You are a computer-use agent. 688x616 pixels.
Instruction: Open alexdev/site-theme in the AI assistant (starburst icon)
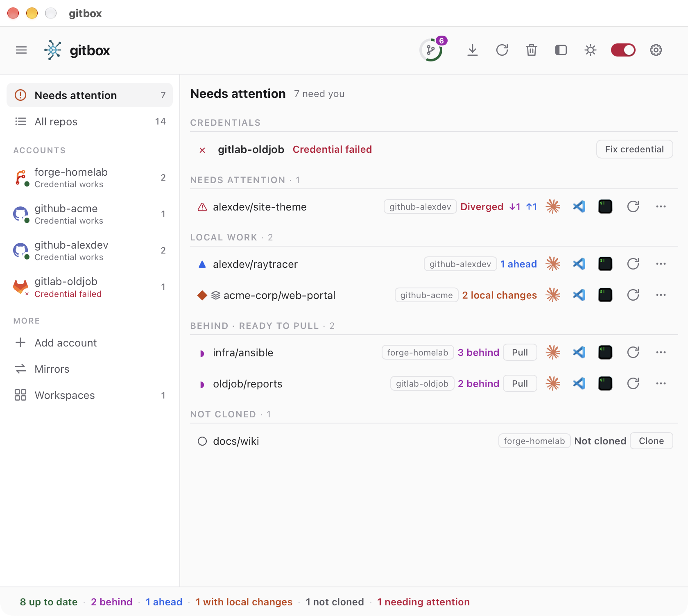(x=553, y=206)
